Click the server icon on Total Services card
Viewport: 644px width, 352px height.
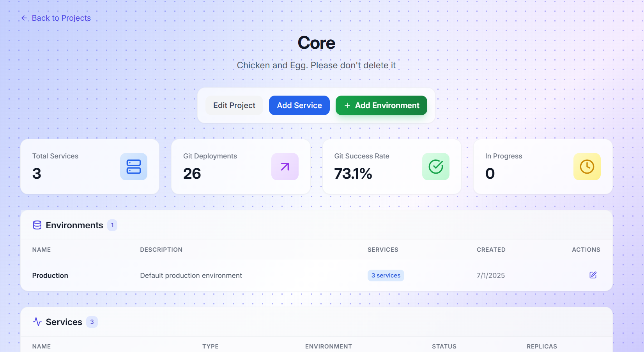pos(134,167)
